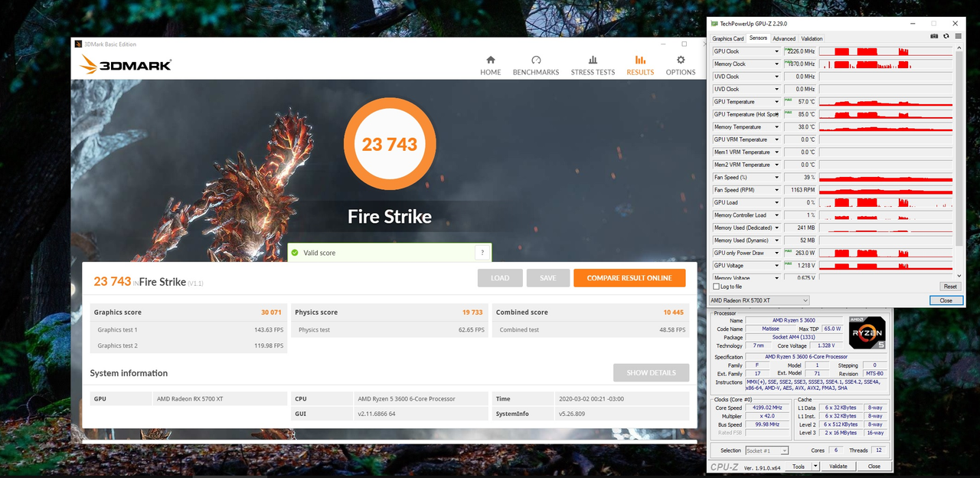Click the Close button in CPU-Z
Viewport: 980px width, 478px height.
[874, 466]
